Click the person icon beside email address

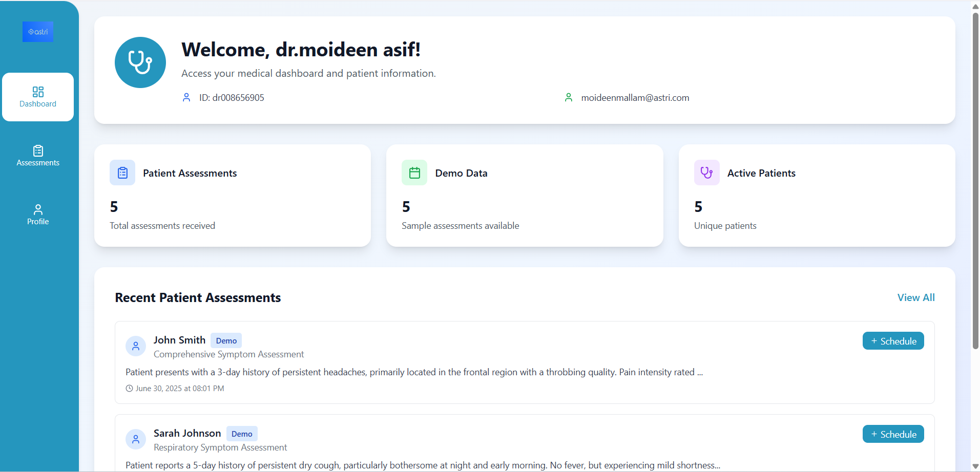[569, 97]
